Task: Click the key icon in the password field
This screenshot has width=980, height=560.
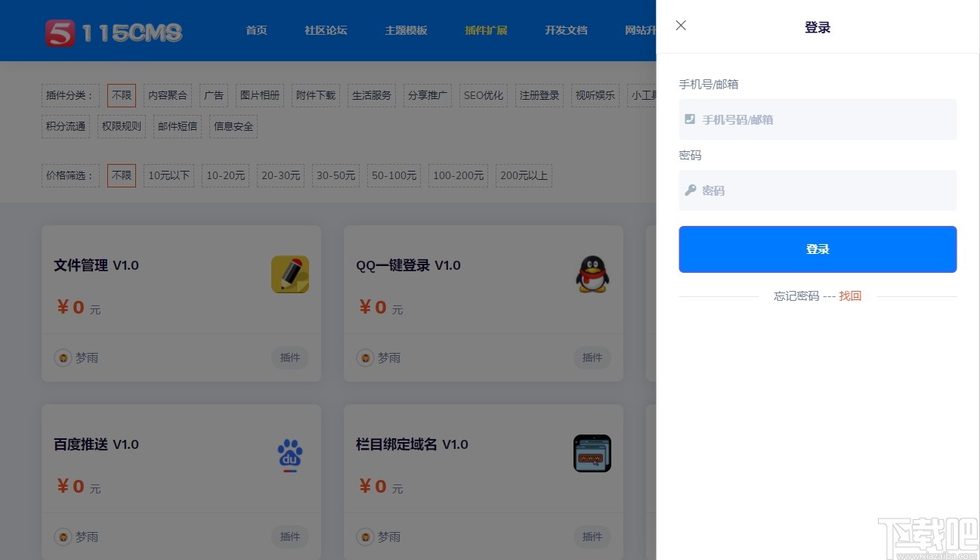Action: [691, 190]
